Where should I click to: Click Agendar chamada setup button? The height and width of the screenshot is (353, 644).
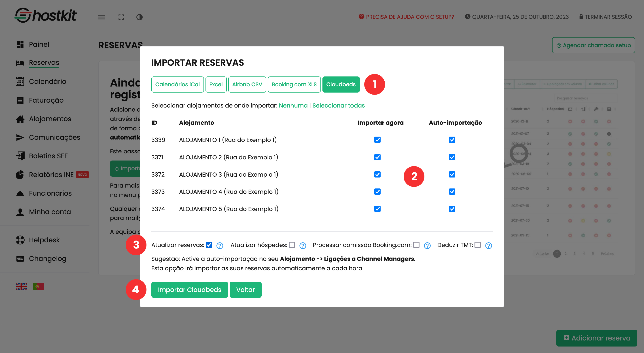(593, 45)
